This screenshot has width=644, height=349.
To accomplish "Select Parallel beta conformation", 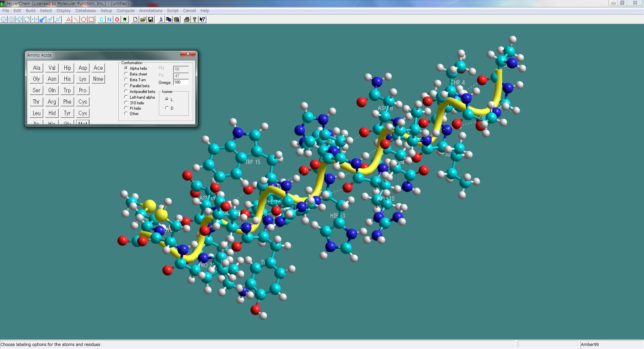I will pyautogui.click(x=137, y=86).
